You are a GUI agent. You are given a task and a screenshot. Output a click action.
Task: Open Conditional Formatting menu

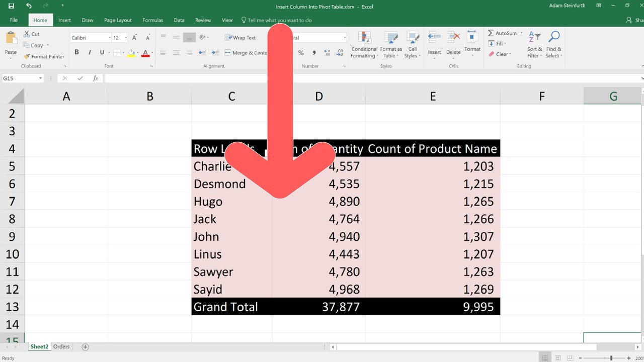click(x=364, y=45)
